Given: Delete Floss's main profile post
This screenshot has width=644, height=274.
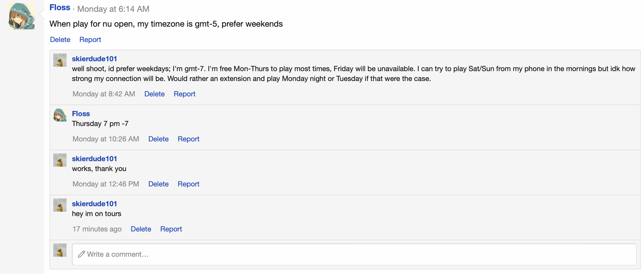Looking at the screenshot, I should (60, 40).
